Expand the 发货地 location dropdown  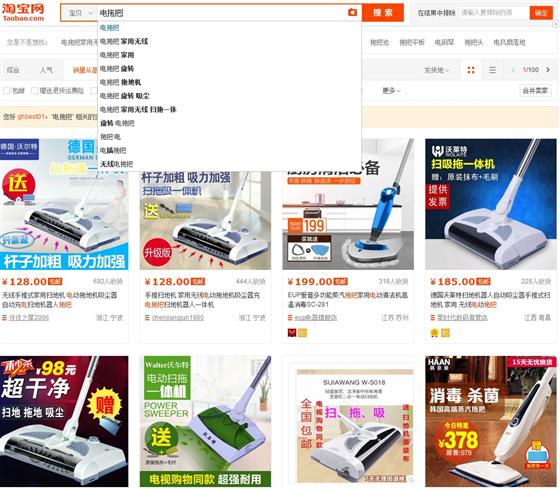[x=436, y=70]
